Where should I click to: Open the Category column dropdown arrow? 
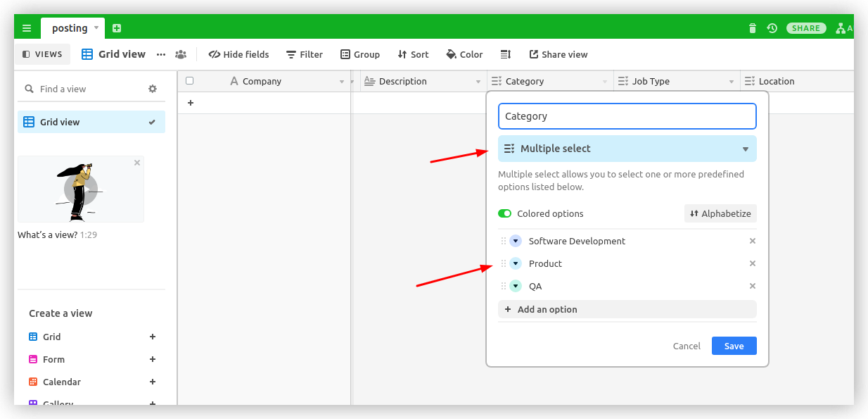[605, 82]
